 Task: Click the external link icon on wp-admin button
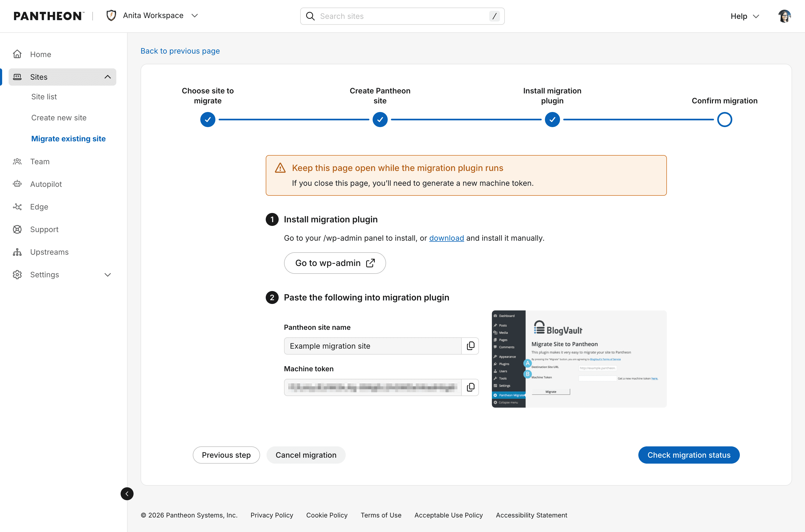click(370, 263)
